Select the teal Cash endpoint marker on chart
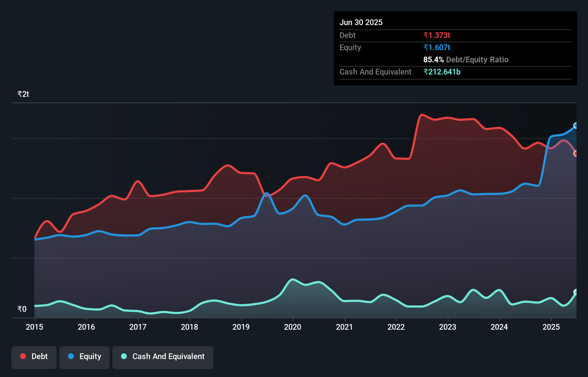Image resolution: width=588 pixels, height=377 pixels. pyautogui.click(x=576, y=292)
